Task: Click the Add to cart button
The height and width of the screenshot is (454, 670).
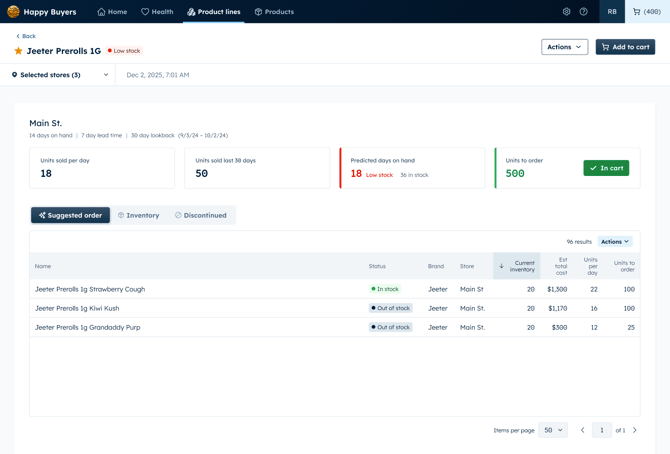Action: click(x=625, y=47)
